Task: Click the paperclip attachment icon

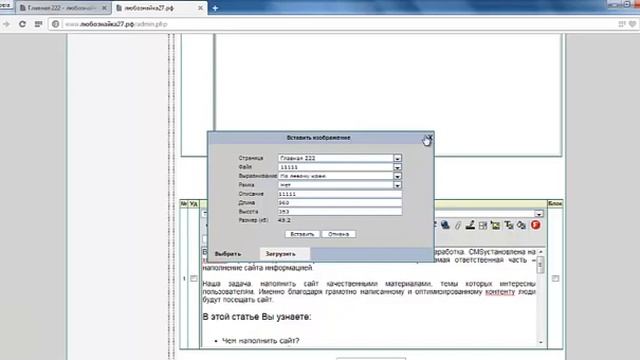Action: tap(458, 225)
